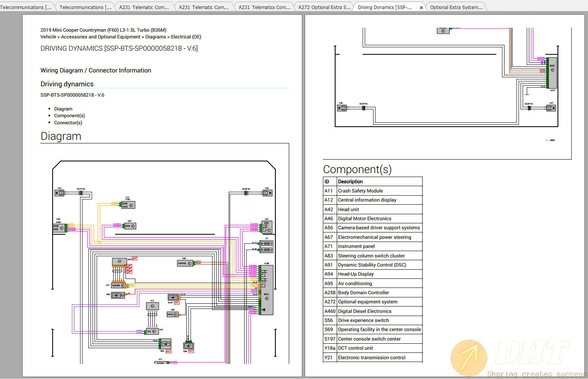
Task: Select the Head-Up Display table row
Action: [373, 274]
